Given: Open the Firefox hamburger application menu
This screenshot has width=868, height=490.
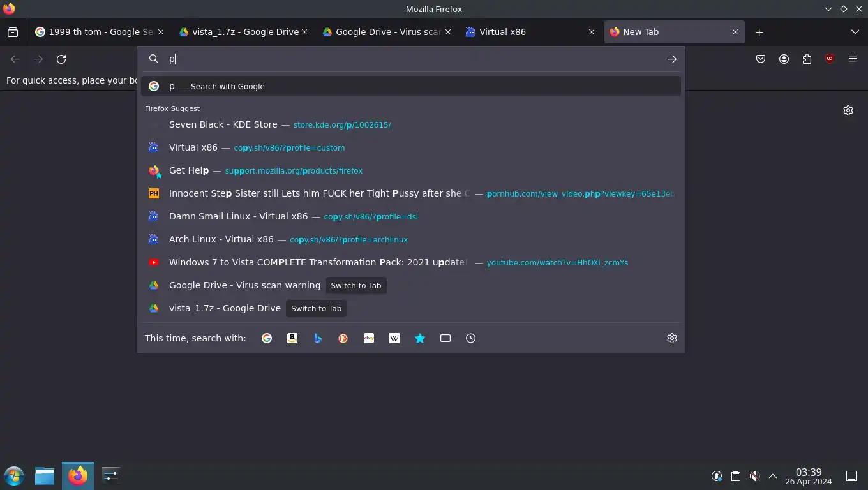Looking at the screenshot, I should [x=853, y=59].
